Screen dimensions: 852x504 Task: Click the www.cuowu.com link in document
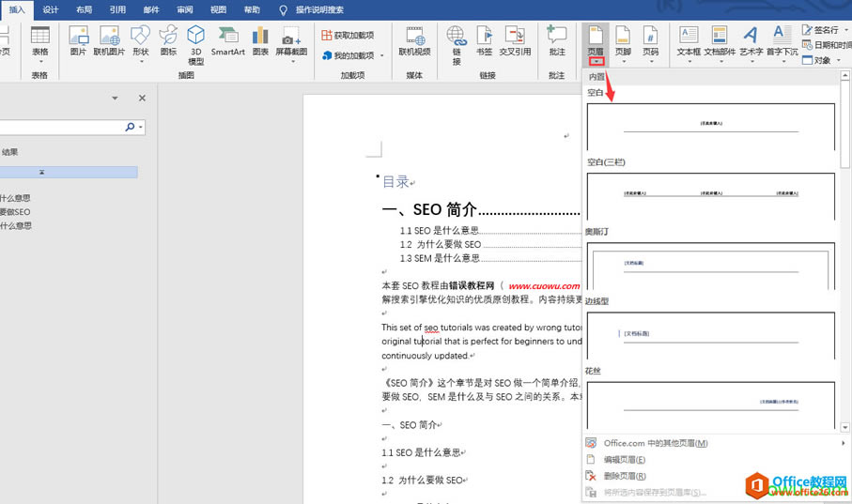(544, 285)
